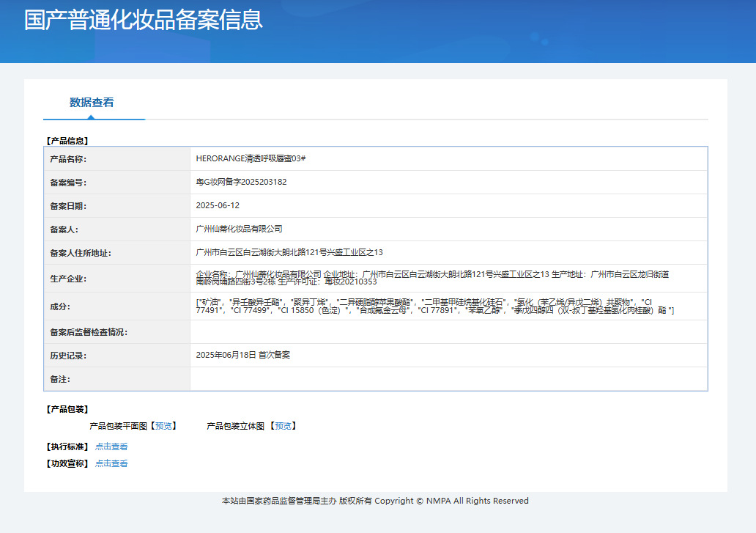Preview the 产品包装平面图 image
The width and height of the screenshot is (756, 533).
point(163,426)
